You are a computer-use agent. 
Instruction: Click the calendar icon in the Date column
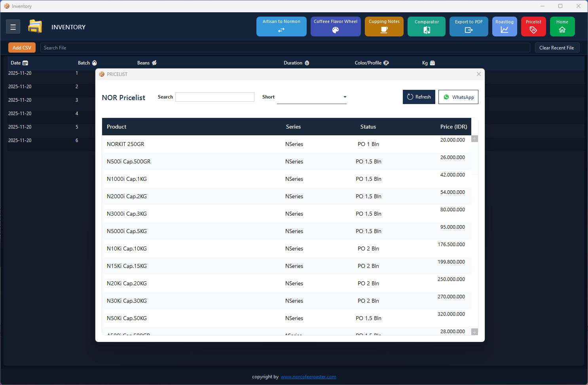tap(25, 63)
